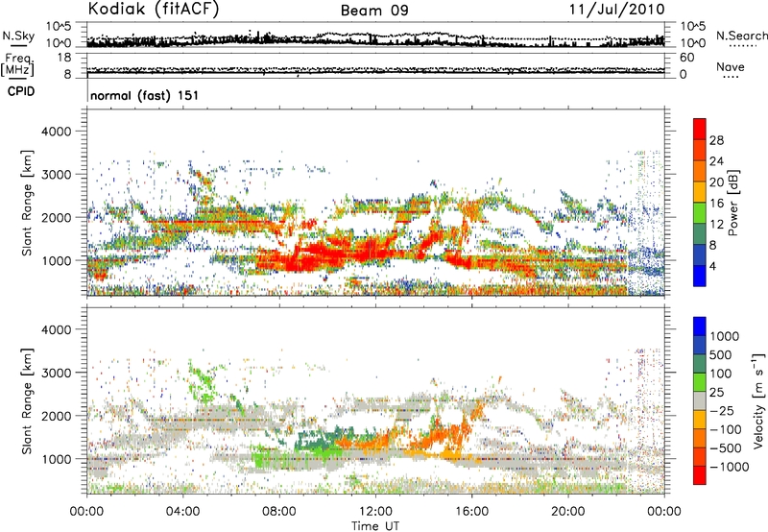Click the 08:00 time tick label
Image resolution: width=768 pixels, height=532 pixels.
tap(279, 512)
